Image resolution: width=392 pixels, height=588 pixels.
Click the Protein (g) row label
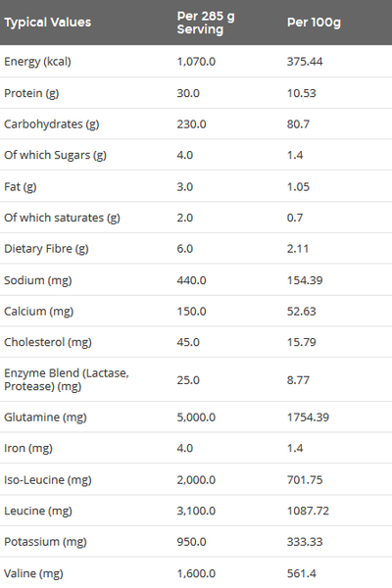tap(31, 93)
